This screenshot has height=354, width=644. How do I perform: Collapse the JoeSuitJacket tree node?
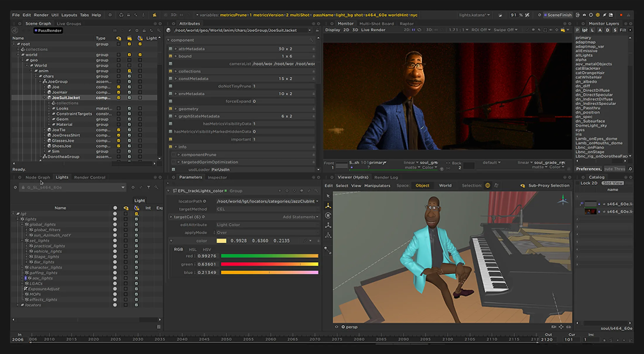point(45,98)
